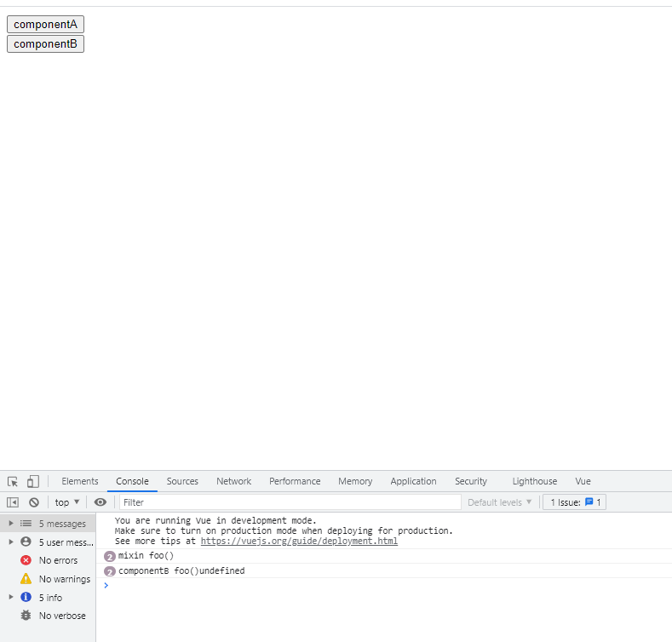Select the No warnings filter row
The image size is (672, 642).
(x=48, y=579)
